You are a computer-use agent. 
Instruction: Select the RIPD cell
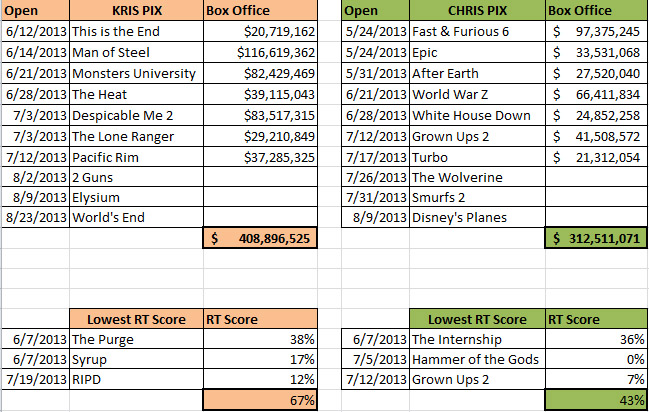tap(137, 379)
